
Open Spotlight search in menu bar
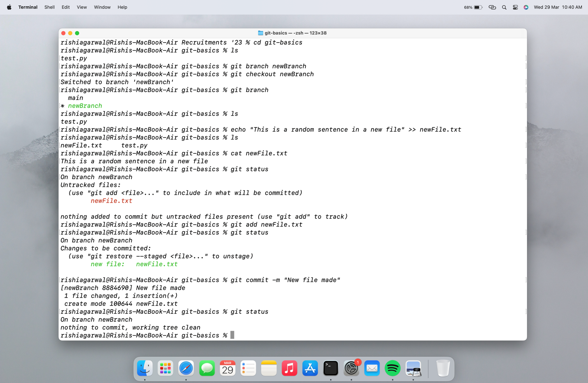[504, 7]
